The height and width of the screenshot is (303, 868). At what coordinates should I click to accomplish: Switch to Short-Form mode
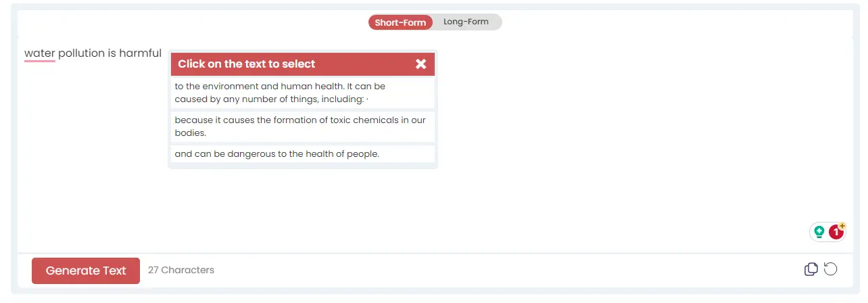(400, 22)
